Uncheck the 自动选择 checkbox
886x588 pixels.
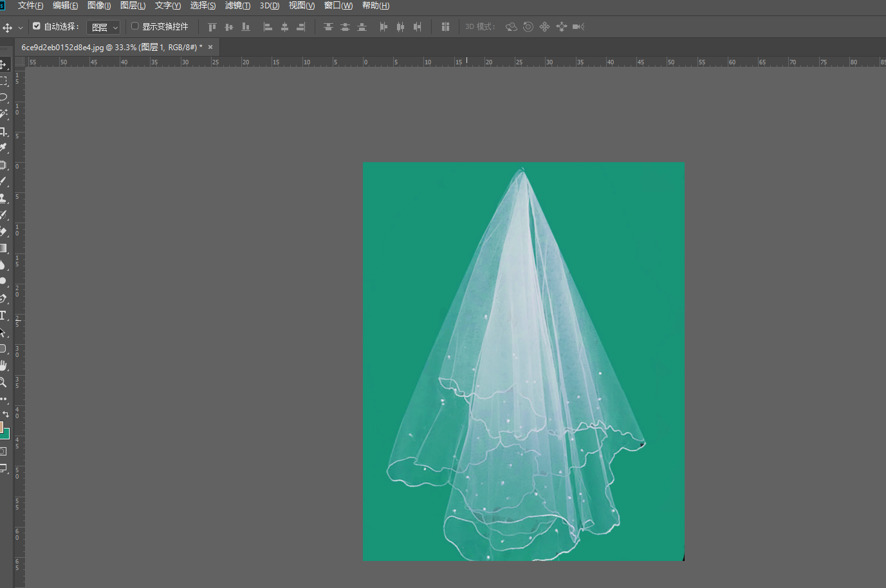37,26
